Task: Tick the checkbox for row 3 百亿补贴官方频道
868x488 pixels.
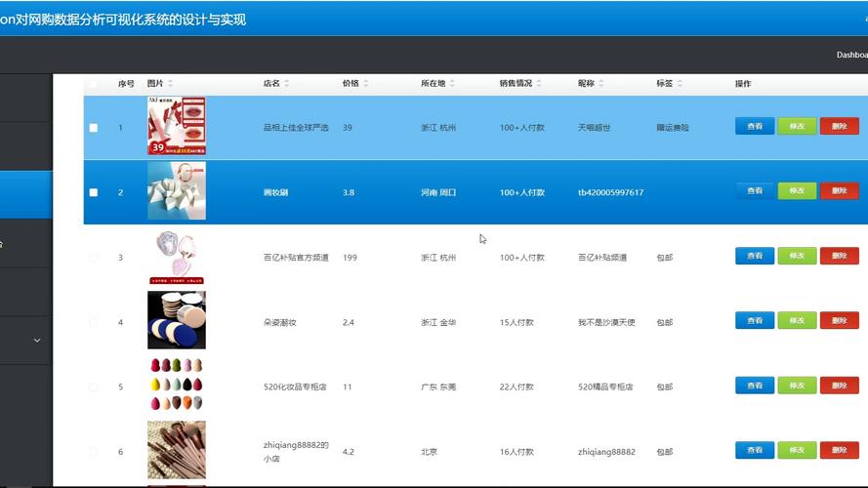Action: [x=94, y=258]
